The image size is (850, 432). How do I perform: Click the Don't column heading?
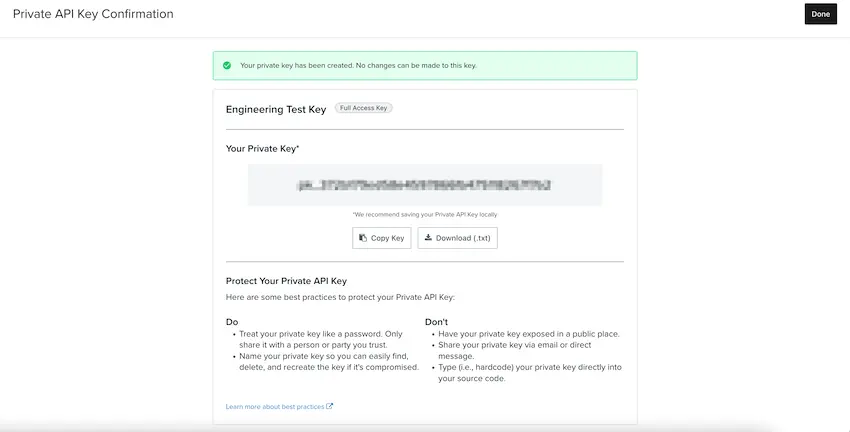(437, 322)
